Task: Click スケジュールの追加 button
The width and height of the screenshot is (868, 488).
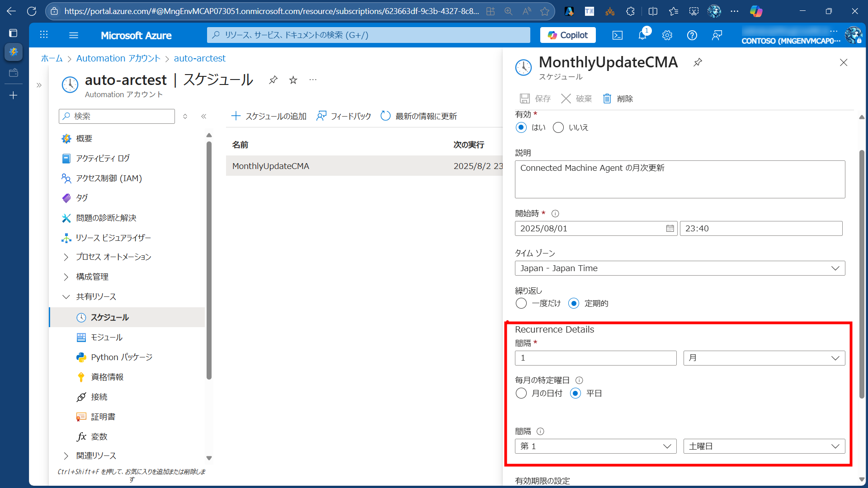Action: (x=269, y=116)
